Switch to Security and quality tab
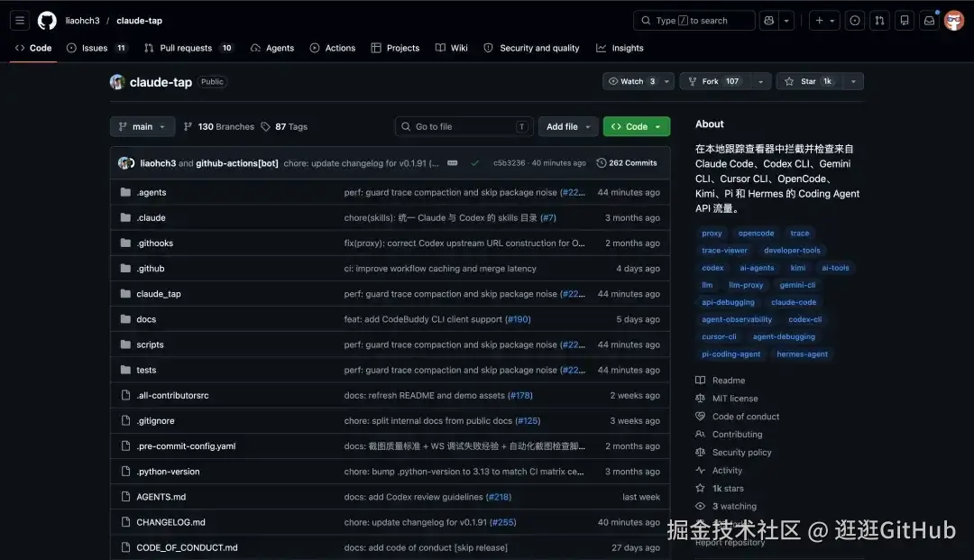The height and width of the screenshot is (560, 974). point(532,48)
